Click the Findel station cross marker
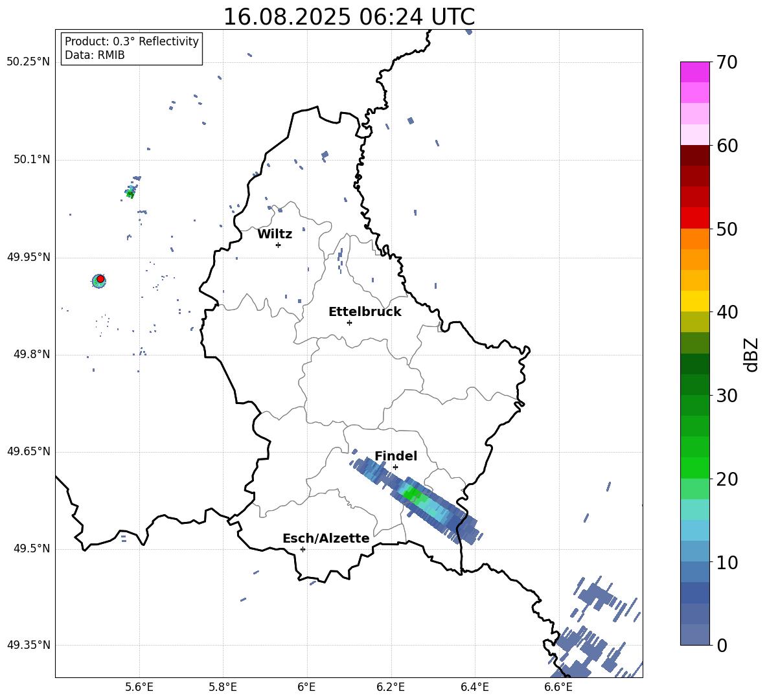 (x=395, y=468)
